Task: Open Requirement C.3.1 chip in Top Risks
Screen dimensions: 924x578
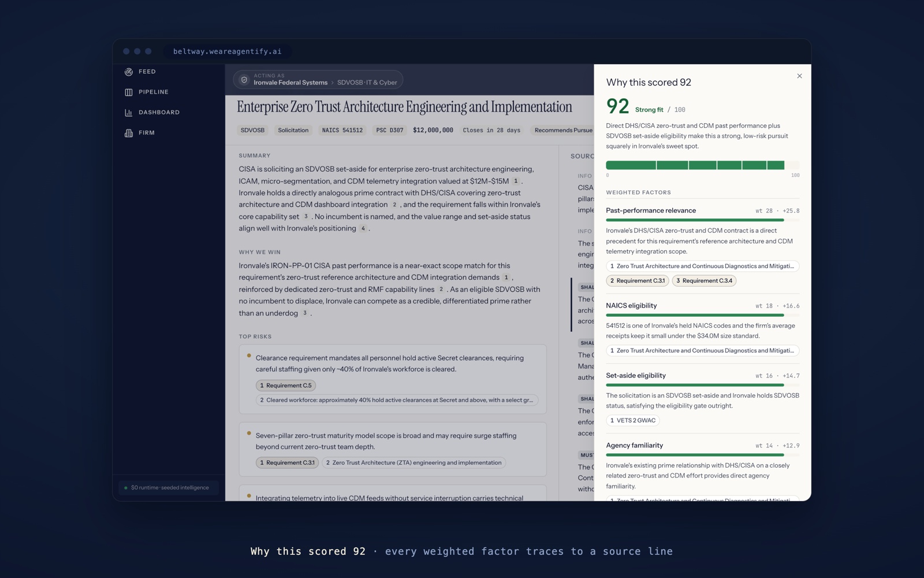Action: [x=287, y=462]
